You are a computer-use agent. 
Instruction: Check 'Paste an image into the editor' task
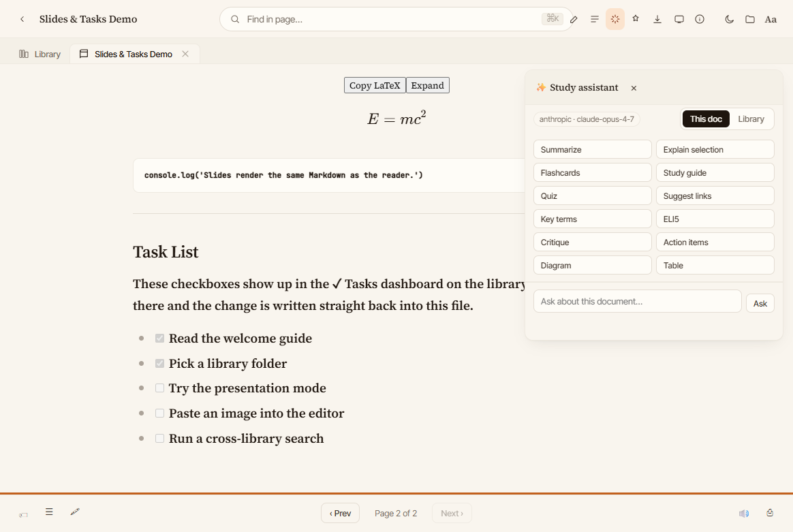click(160, 413)
